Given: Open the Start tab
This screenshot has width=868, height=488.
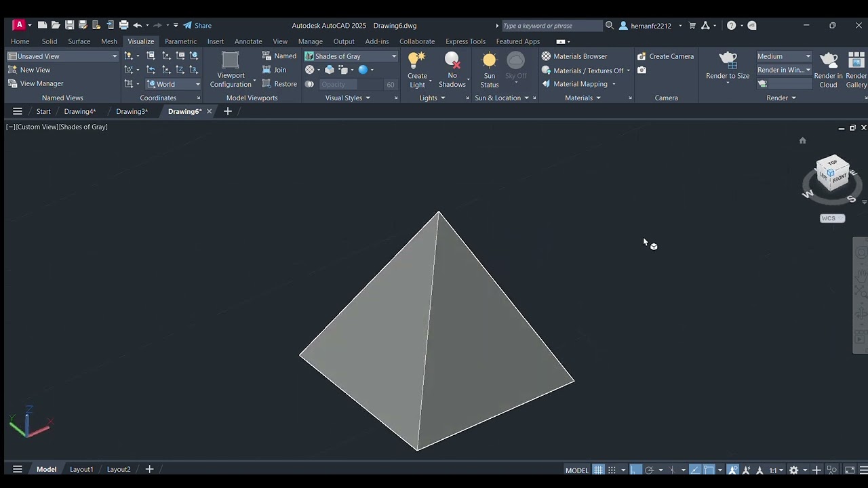Looking at the screenshot, I should pos(43,111).
